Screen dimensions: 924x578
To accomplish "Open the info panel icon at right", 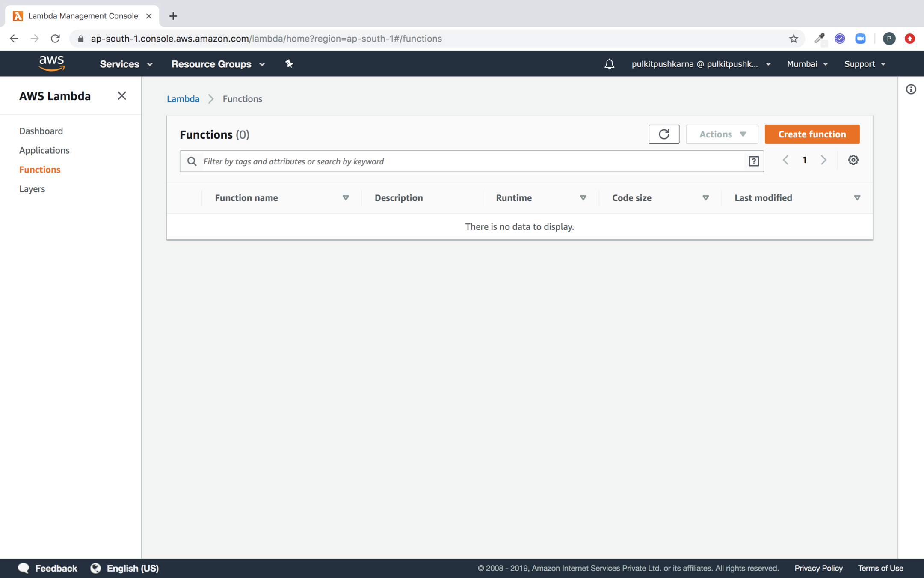I will 911,89.
